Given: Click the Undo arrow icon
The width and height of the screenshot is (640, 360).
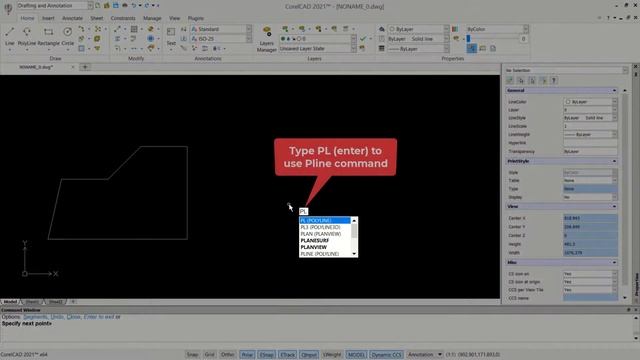Looking at the screenshot, I should pyautogui.click(x=133, y=6).
